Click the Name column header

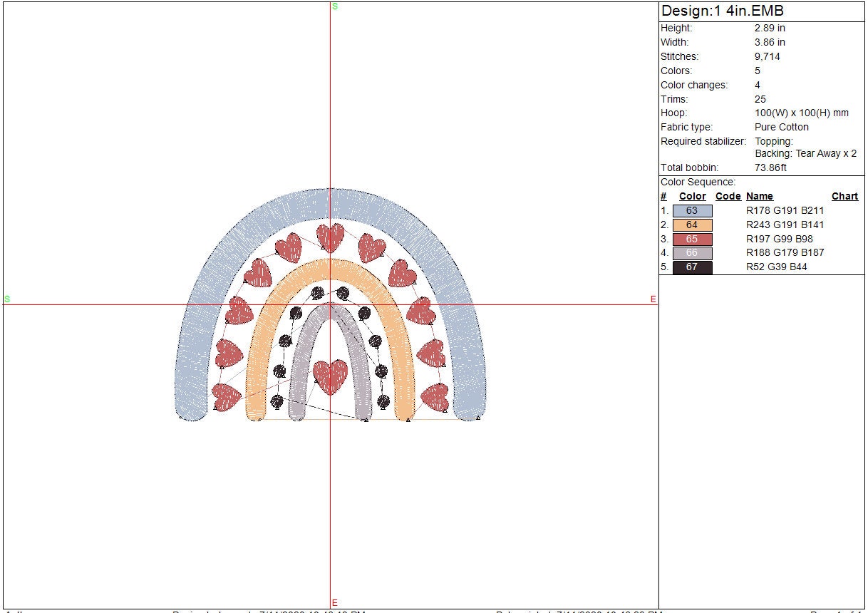[759, 197]
